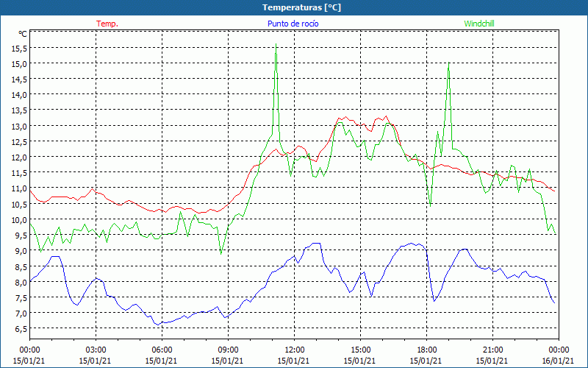Image resolution: width=588 pixels, height=368 pixels.
Task: Click the '10,5' y-axis value
Action: pyautogui.click(x=19, y=205)
